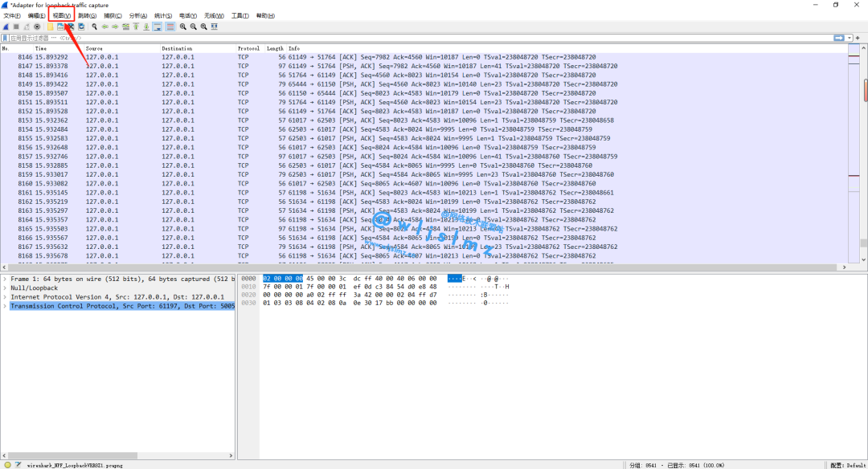Go back in packet history
This screenshot has height=469, width=868.
pos(104,27)
